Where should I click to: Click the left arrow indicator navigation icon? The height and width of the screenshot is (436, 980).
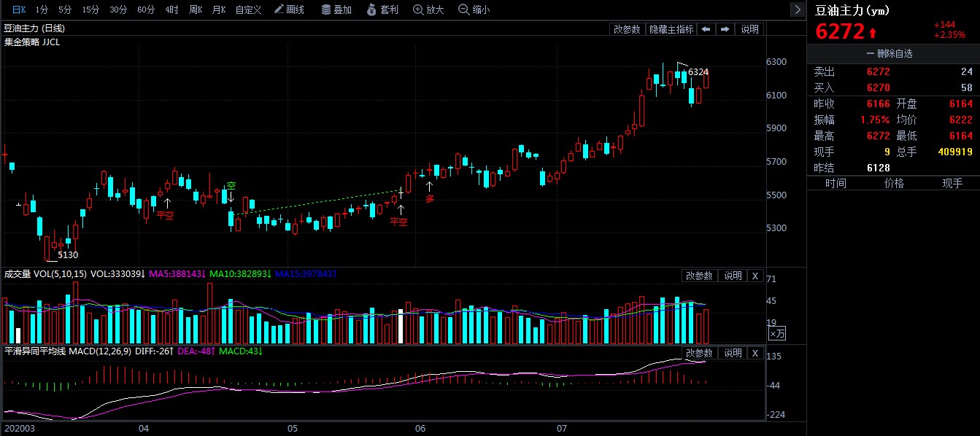tap(705, 28)
